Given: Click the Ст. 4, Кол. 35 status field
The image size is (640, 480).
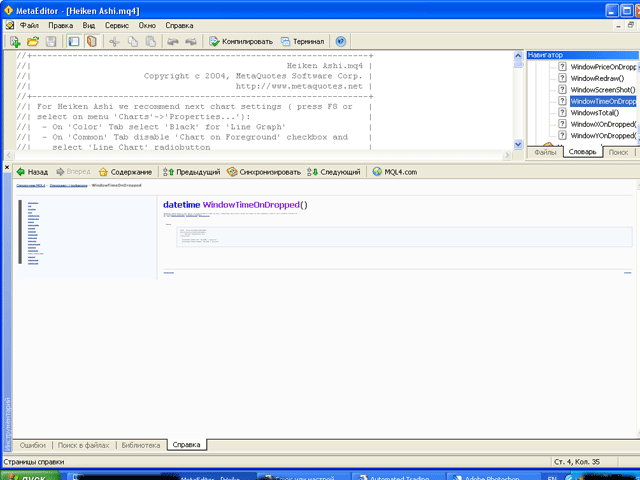Looking at the screenshot, I should click(577, 462).
